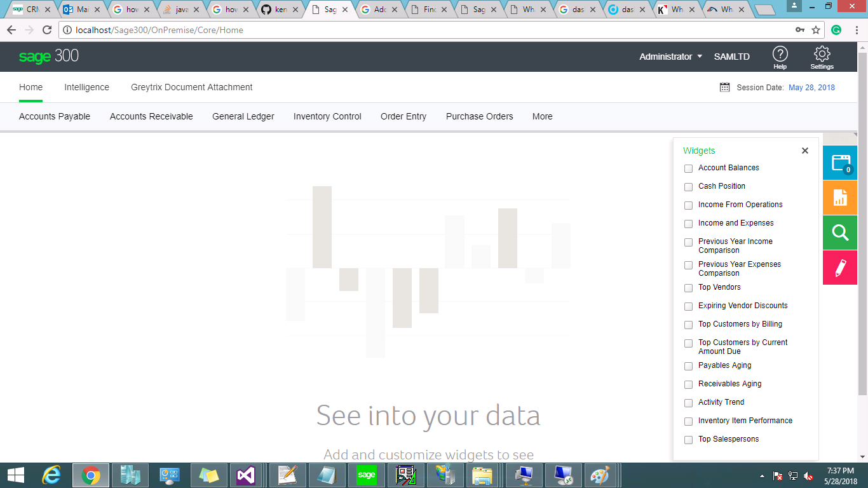Bookmark this page with the star icon
Viewport: 868px width, 488px height.
point(816,30)
